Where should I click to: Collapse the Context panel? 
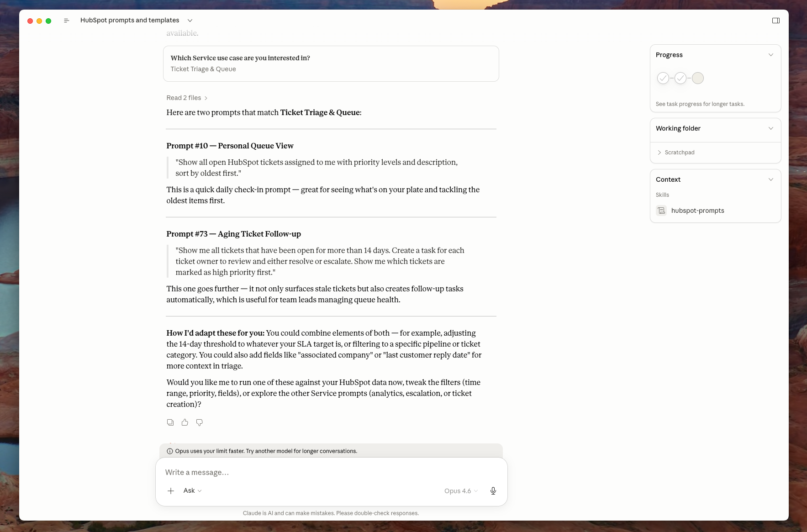pyautogui.click(x=771, y=179)
